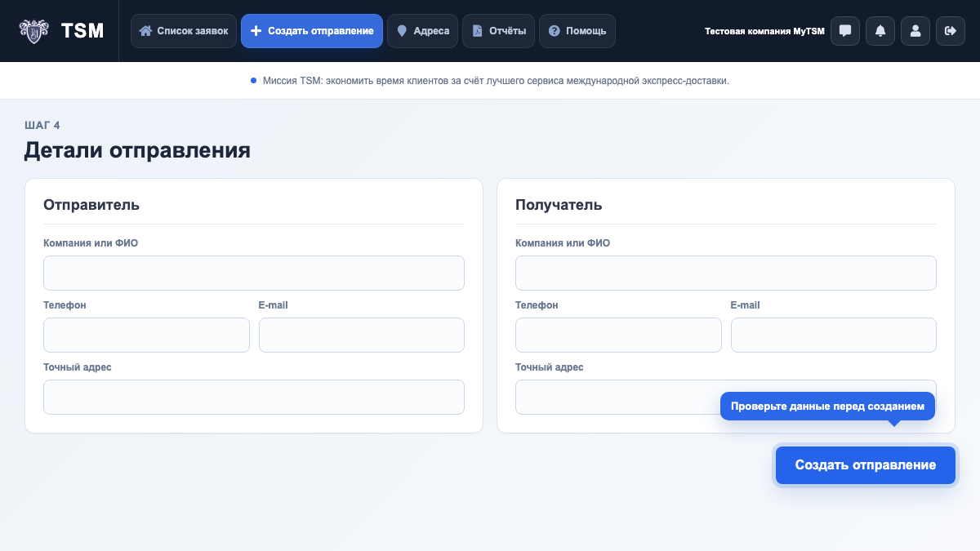The width and height of the screenshot is (980, 551).
Task: Open Список заявок menu item
Action: point(184,31)
